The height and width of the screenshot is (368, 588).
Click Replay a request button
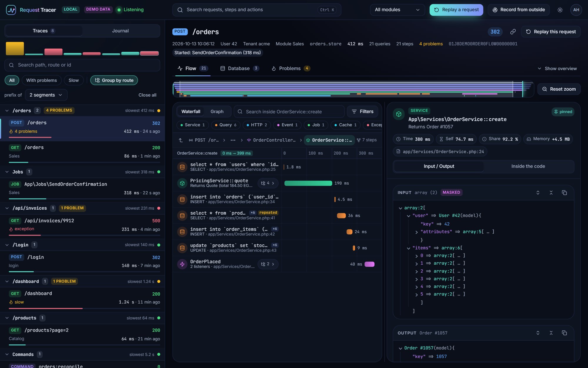[456, 10]
